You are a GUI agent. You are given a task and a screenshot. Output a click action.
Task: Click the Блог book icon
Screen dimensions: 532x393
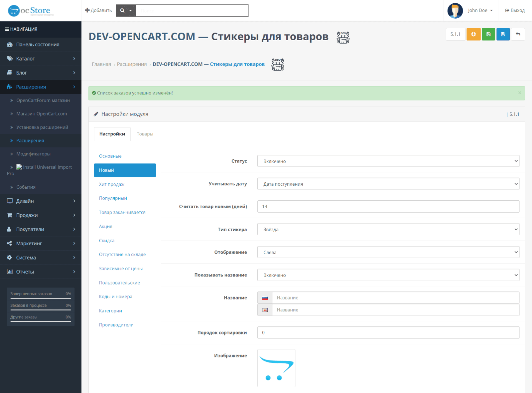click(10, 73)
